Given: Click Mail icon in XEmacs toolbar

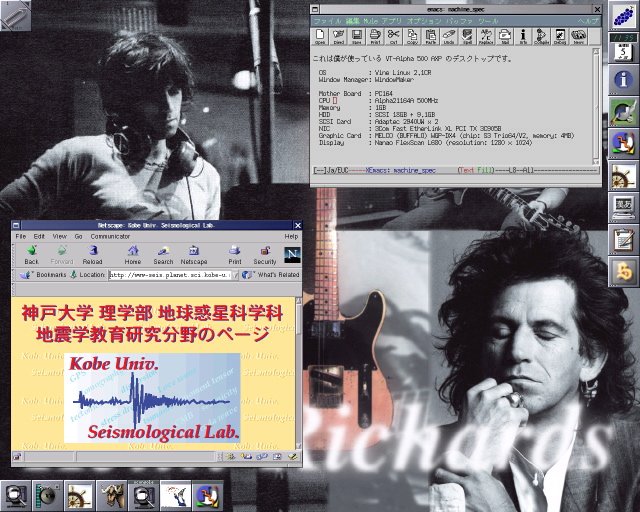Looking at the screenshot, I should 505,36.
